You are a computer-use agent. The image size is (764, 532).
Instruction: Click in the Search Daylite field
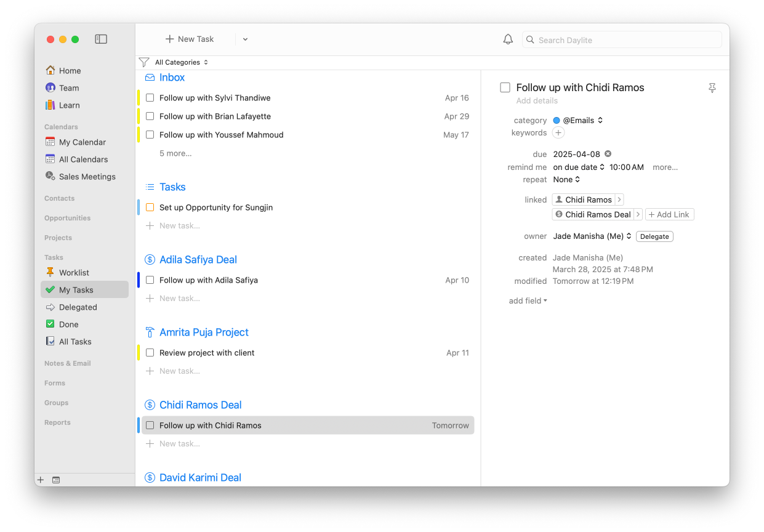pyautogui.click(x=622, y=40)
